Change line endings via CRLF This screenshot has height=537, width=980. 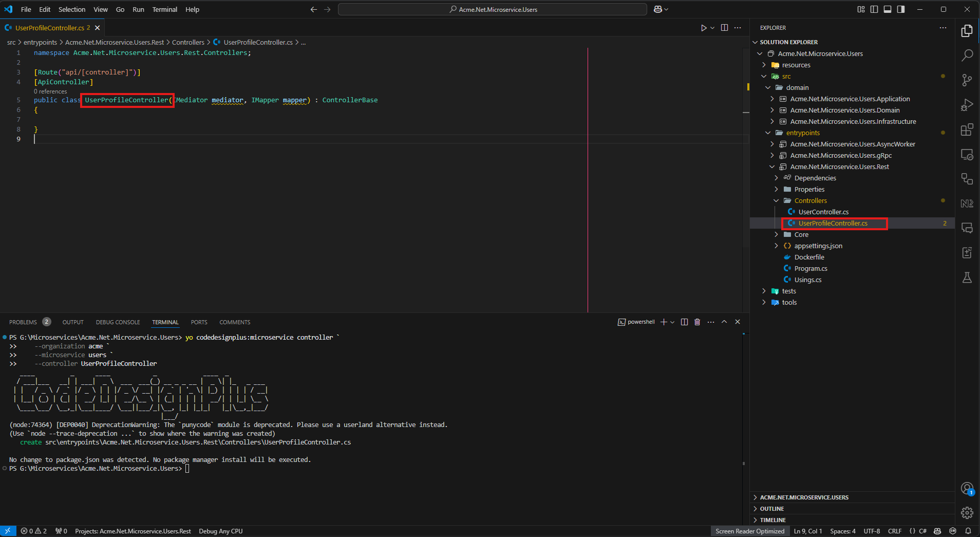click(895, 531)
